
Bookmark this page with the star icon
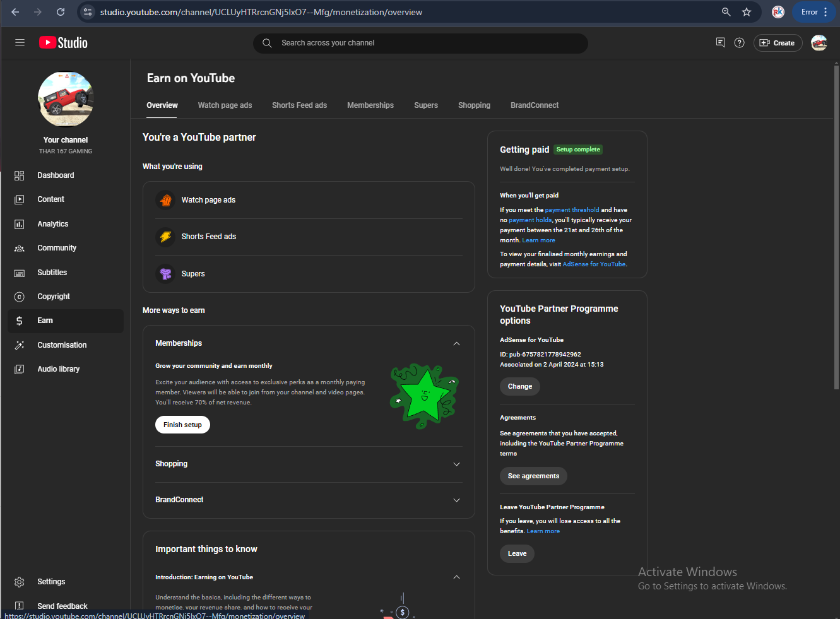747,12
